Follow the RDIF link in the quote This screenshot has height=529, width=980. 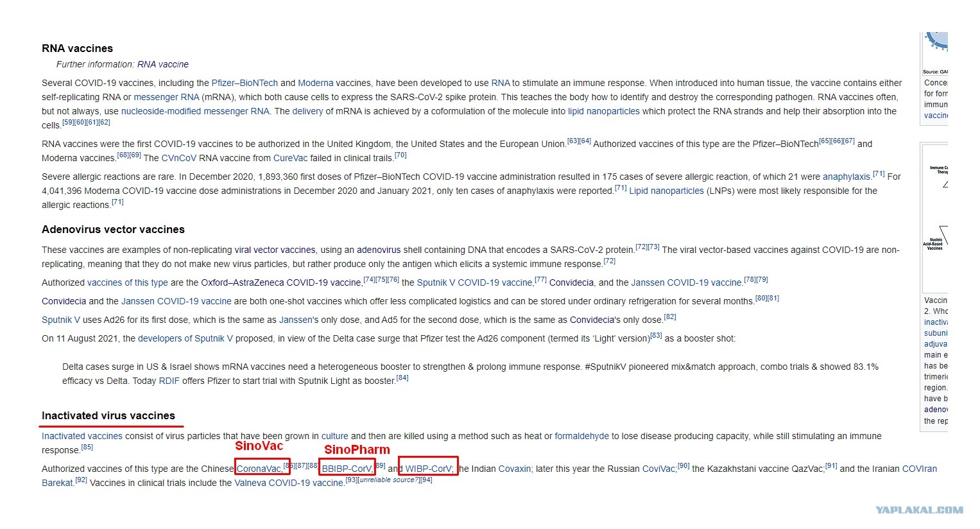click(169, 381)
